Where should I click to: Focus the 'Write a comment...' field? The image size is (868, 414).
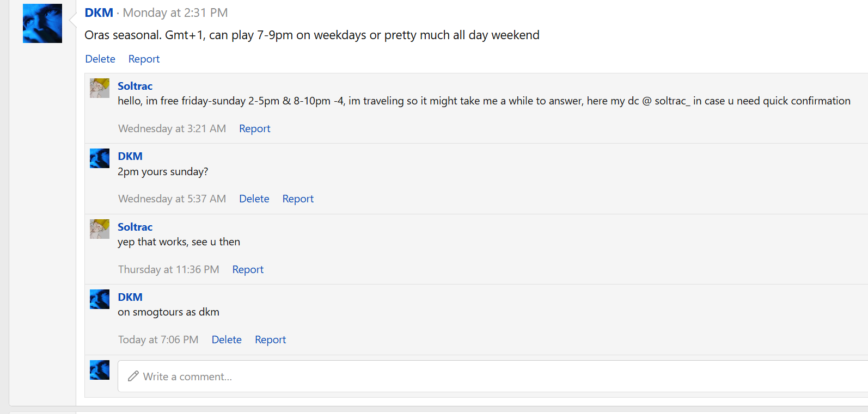pos(493,376)
